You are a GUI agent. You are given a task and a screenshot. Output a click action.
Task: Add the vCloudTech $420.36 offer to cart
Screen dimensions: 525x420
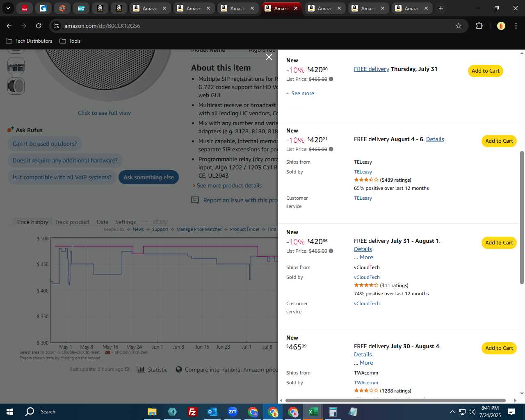pos(499,243)
